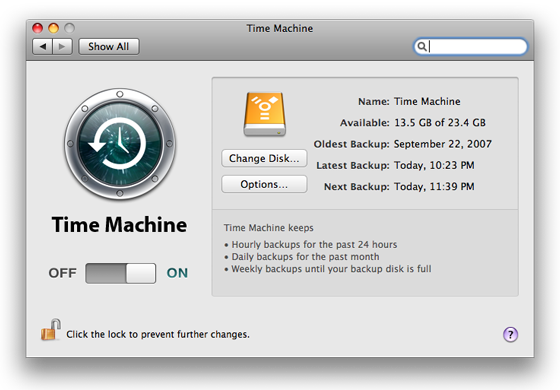Go back with the left arrow button
The height and width of the screenshot is (390, 560).
coord(42,46)
